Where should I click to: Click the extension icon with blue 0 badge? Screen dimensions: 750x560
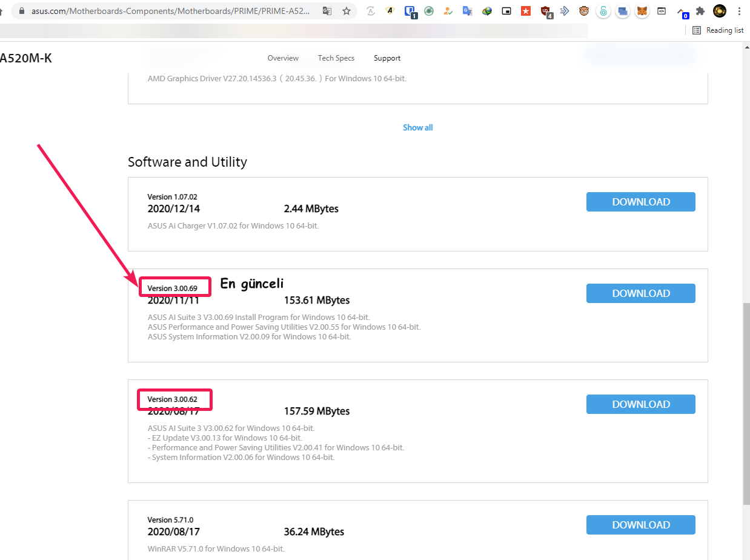coord(682,12)
